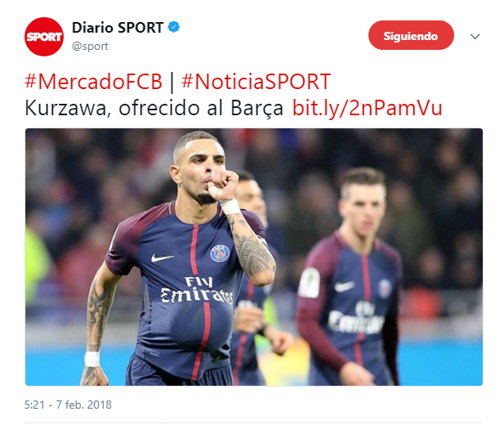Open the #NoticiaSPORT hashtag

click(256, 82)
